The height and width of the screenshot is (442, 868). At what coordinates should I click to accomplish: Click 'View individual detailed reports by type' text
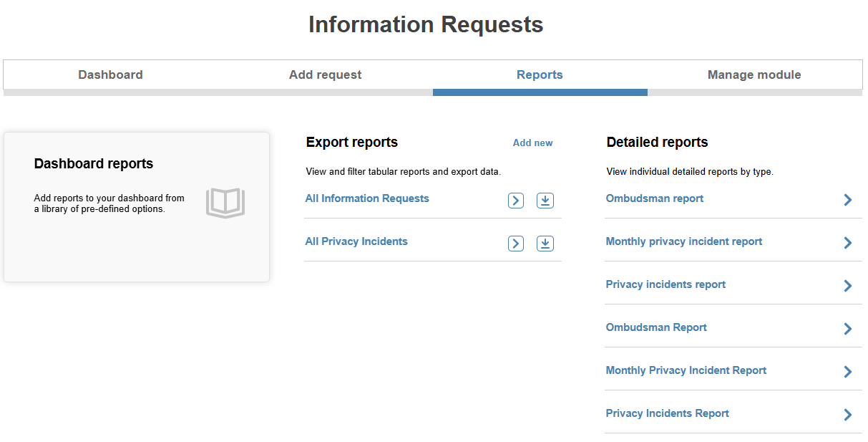click(690, 172)
